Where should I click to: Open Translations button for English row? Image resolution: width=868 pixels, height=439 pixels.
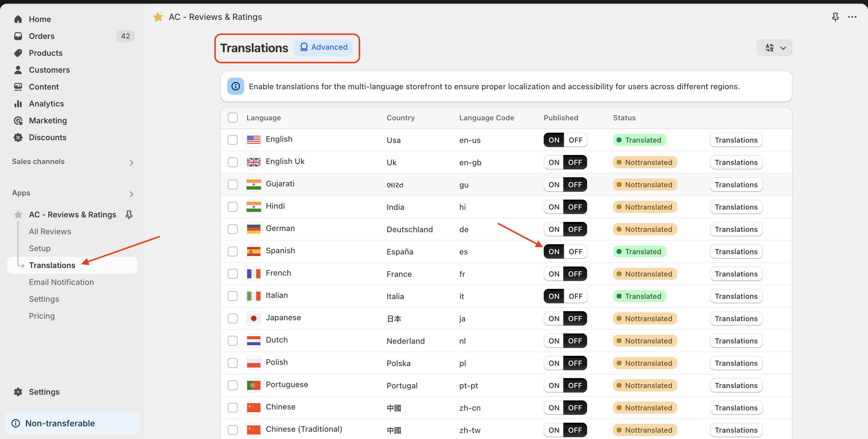[736, 140]
